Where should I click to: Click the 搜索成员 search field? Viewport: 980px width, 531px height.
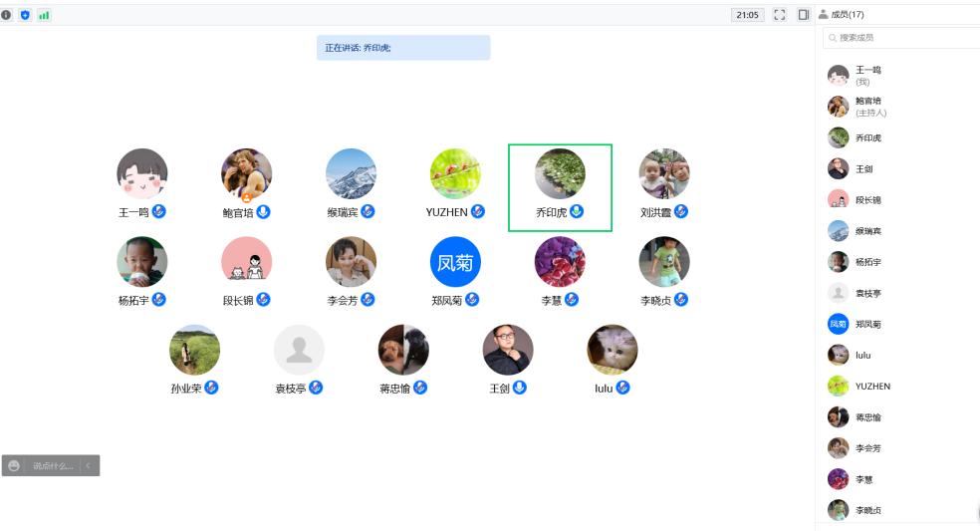point(903,38)
